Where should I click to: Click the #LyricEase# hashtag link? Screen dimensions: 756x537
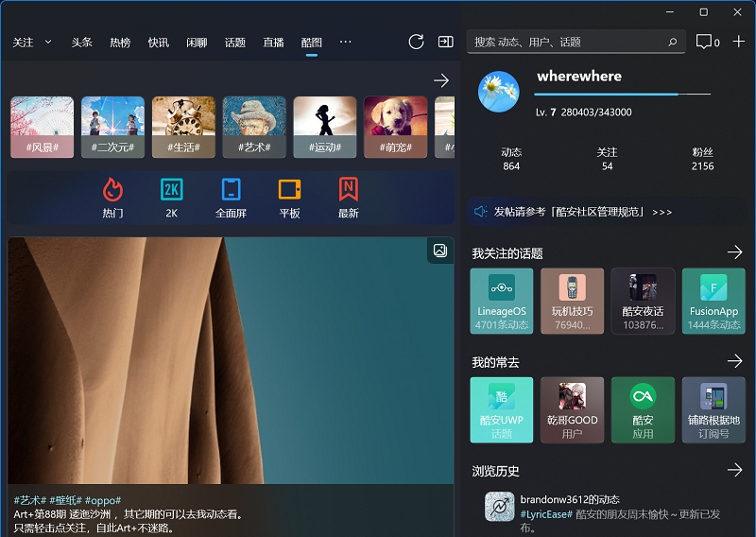coord(546,514)
